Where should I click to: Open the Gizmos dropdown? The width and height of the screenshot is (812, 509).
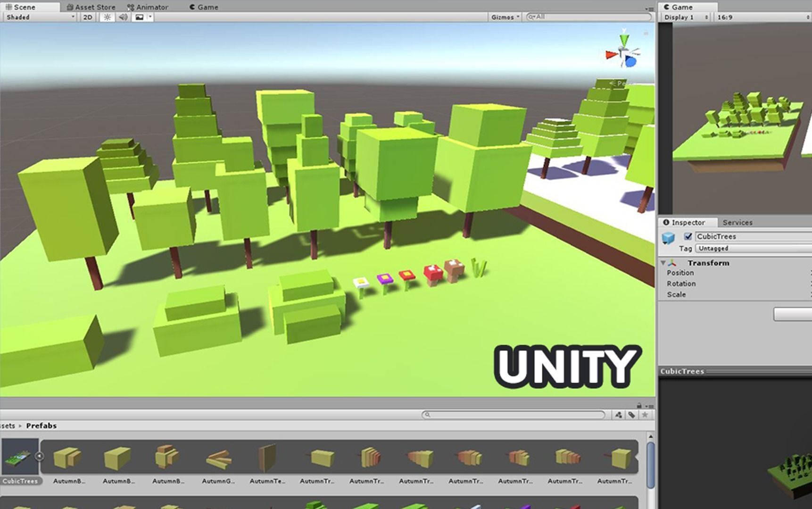[504, 17]
